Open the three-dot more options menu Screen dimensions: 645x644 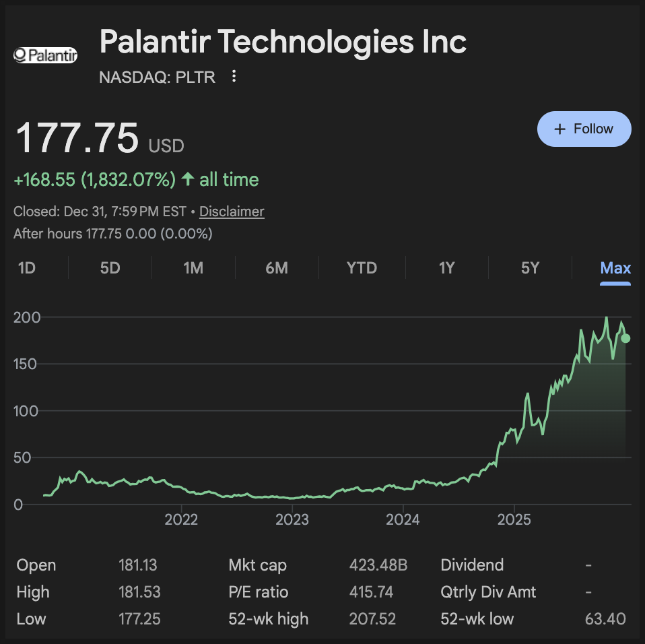point(234,76)
